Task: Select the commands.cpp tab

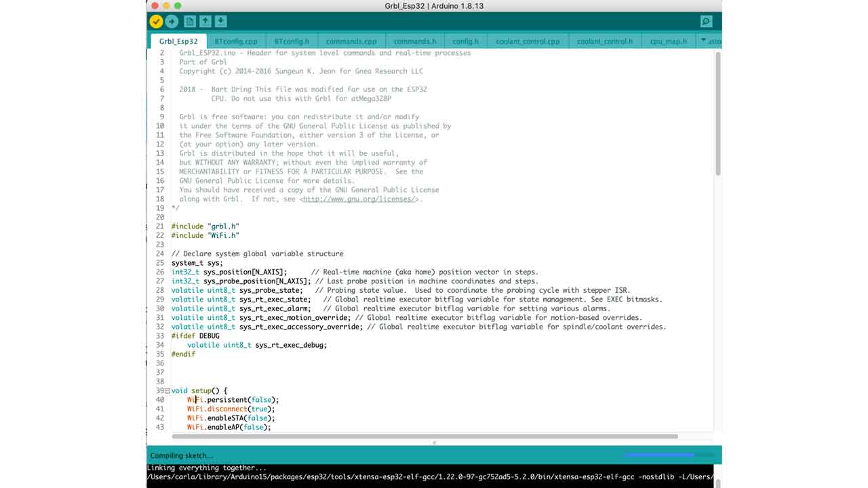Action: pyautogui.click(x=351, y=41)
